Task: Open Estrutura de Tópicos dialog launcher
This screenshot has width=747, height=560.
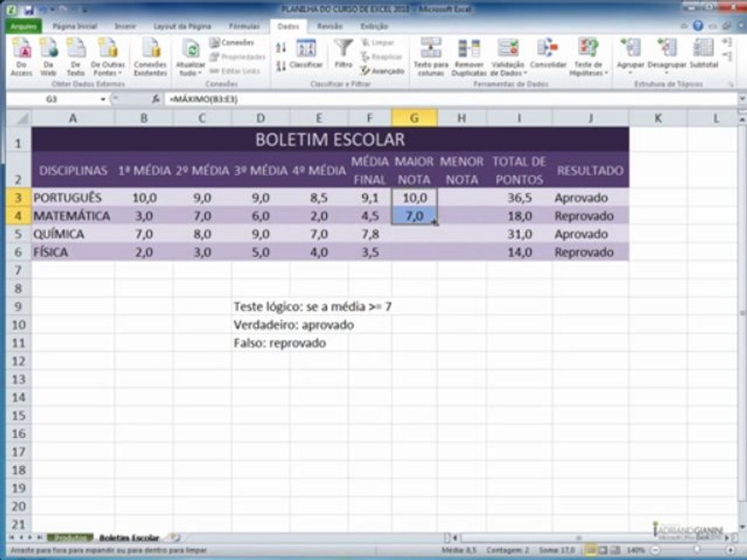Action: [x=731, y=84]
